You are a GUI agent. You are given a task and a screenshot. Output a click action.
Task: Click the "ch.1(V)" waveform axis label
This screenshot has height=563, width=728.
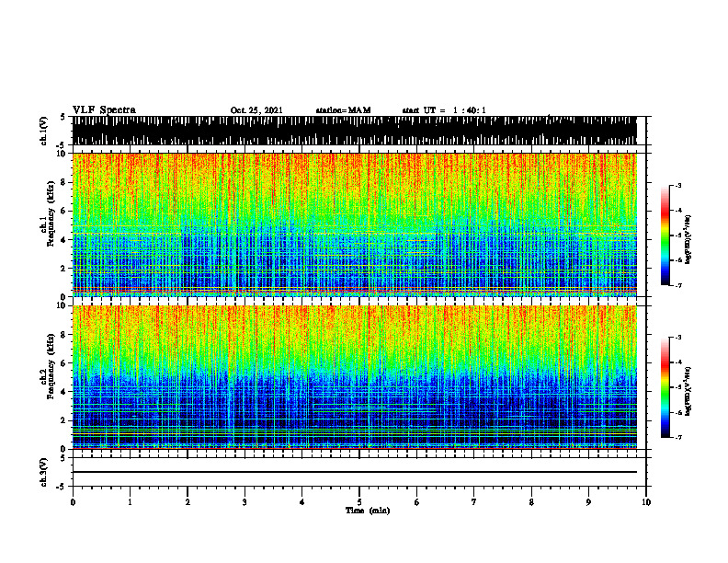[43, 131]
